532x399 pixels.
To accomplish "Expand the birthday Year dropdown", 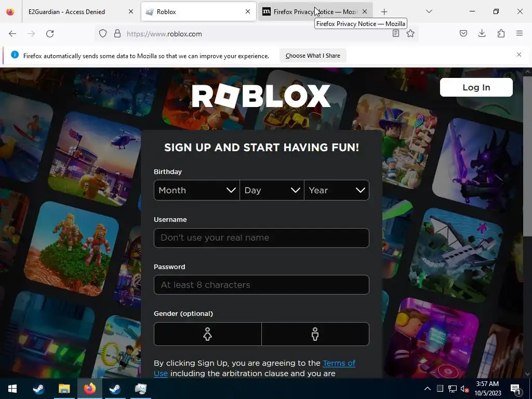I will click(337, 190).
